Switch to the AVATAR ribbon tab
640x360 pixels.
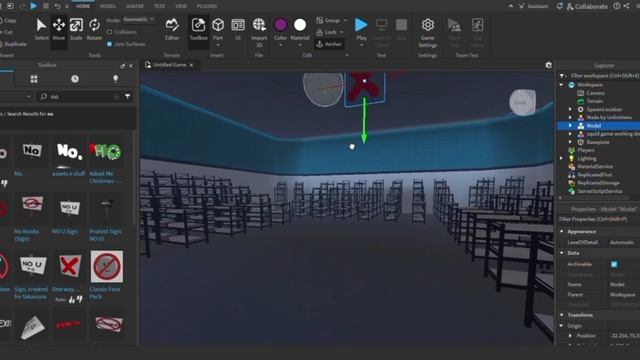135,6
